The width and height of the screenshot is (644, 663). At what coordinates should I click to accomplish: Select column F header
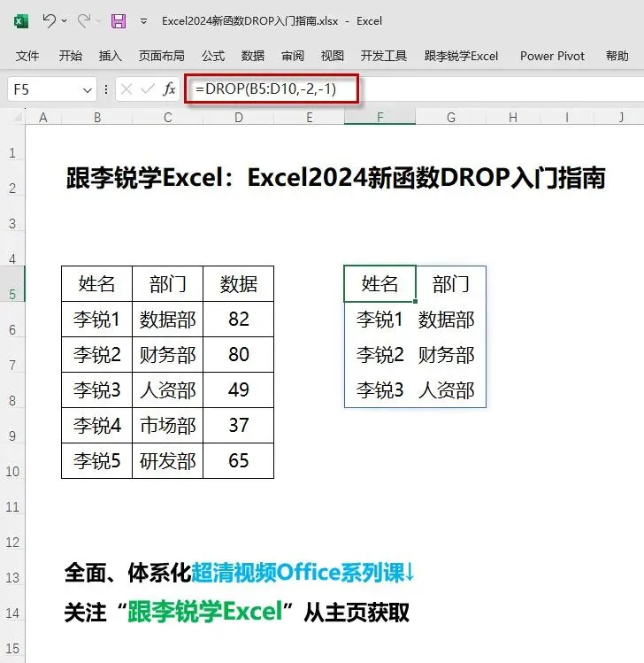point(379,117)
